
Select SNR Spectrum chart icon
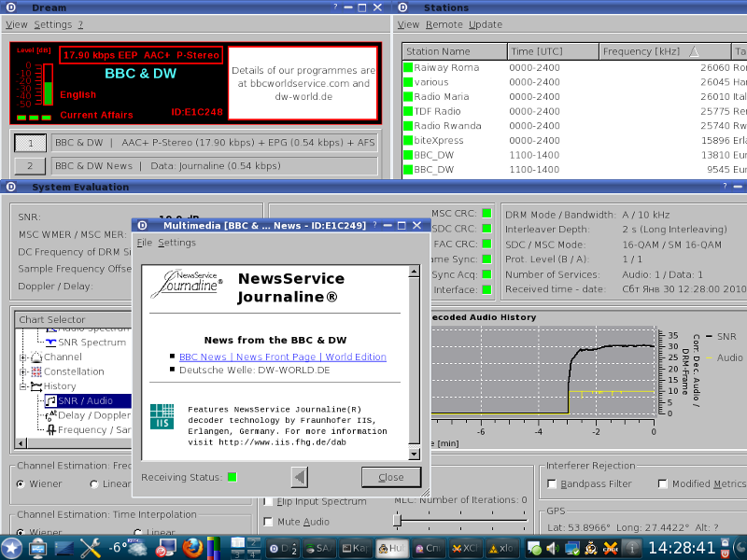[50, 343]
